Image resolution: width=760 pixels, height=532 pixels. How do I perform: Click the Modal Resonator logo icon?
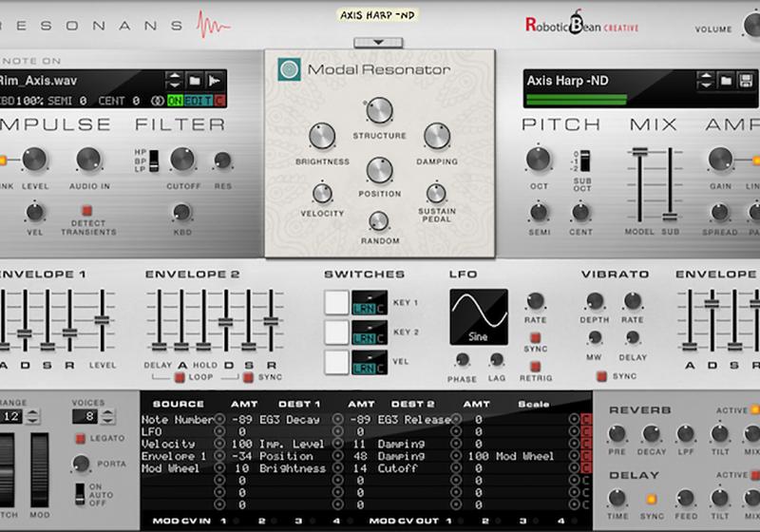point(289,69)
